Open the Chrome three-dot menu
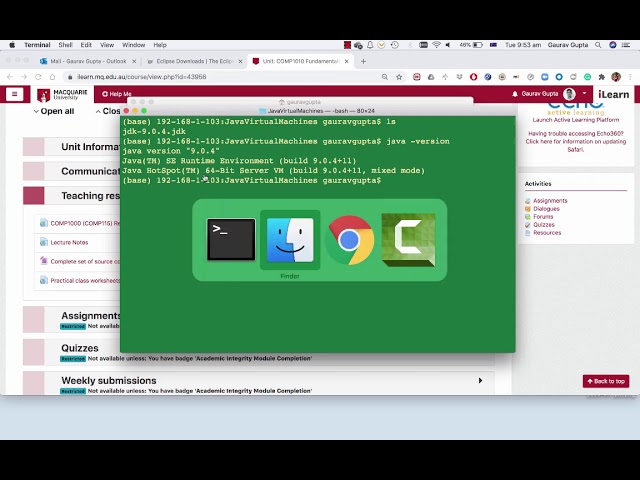 click(630, 77)
